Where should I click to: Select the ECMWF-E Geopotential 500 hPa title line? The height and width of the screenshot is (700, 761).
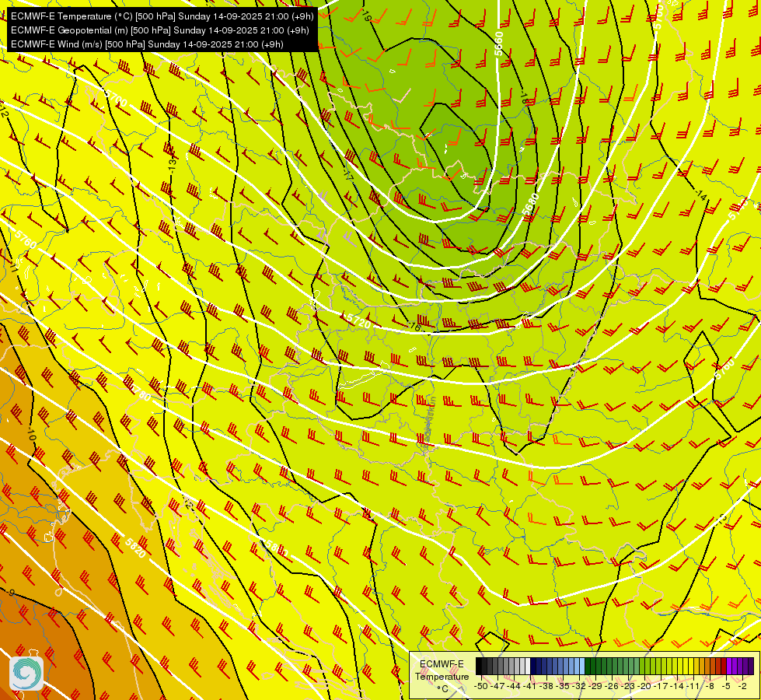pyautogui.click(x=159, y=30)
